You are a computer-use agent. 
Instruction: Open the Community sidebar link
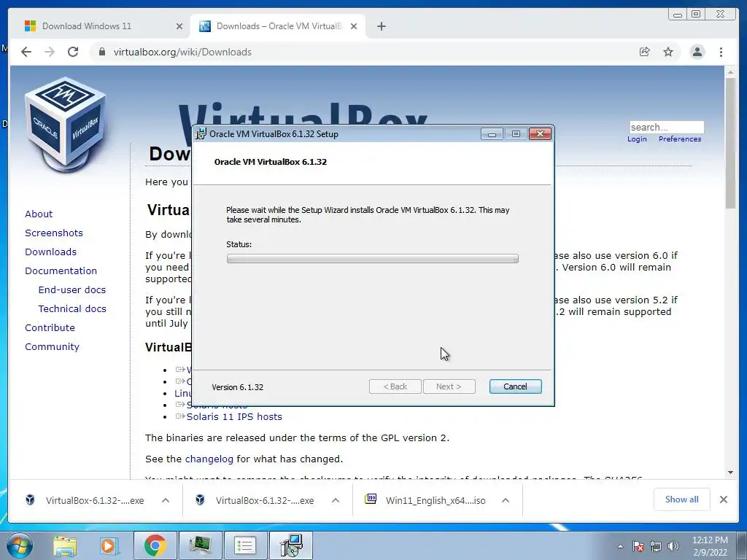click(x=52, y=347)
